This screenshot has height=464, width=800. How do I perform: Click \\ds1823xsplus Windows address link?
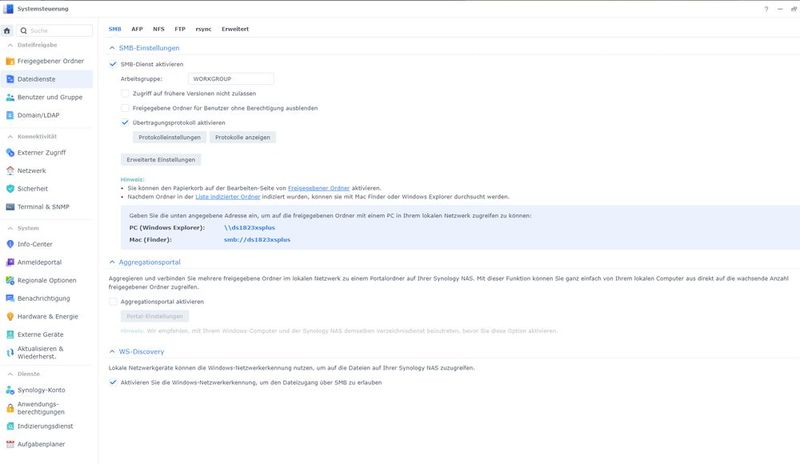(x=249, y=228)
